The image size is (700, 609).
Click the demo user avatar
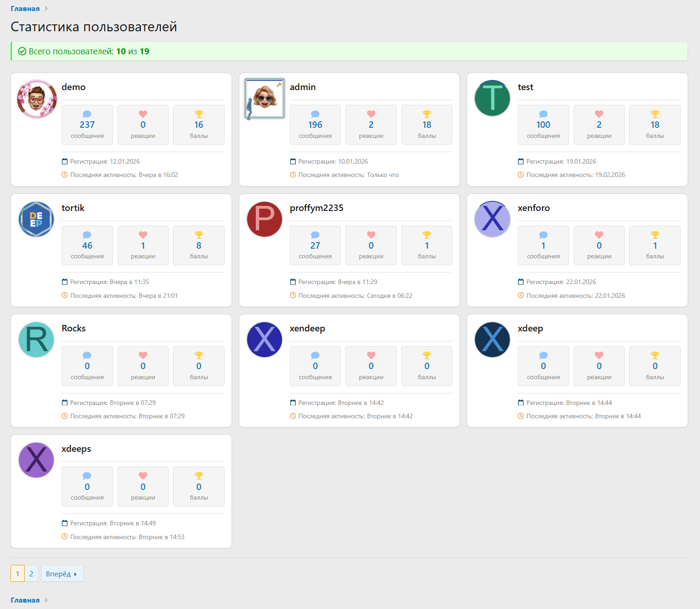coord(37,99)
